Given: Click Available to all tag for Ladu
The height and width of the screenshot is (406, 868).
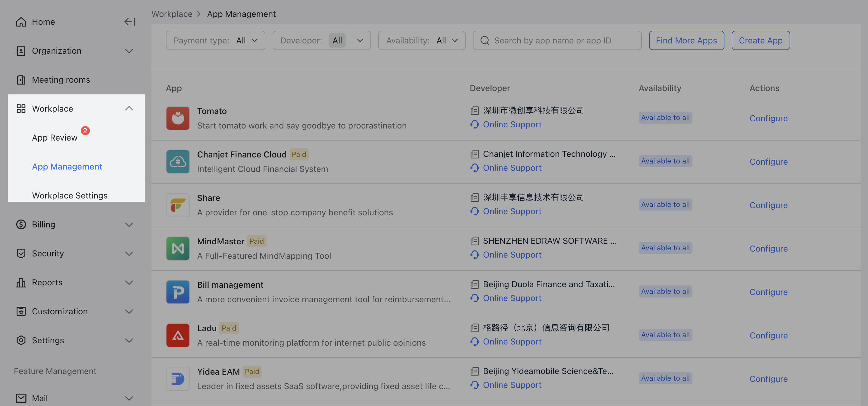Looking at the screenshot, I should point(665,335).
